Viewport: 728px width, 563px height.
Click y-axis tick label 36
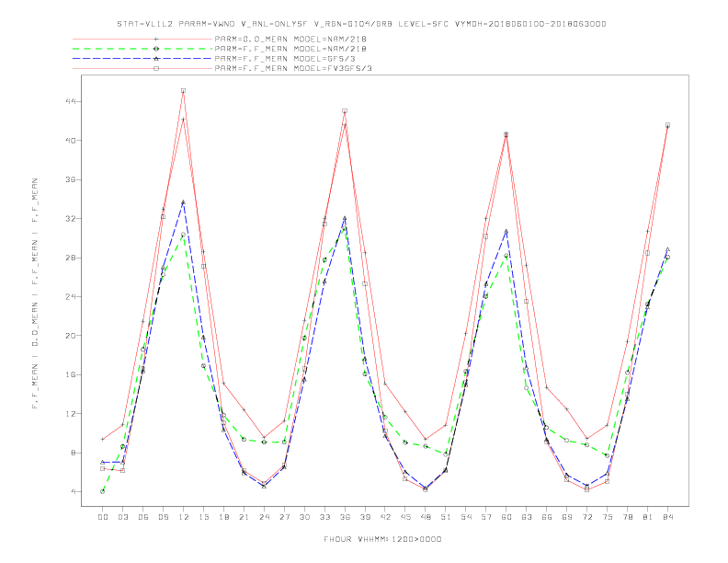point(70,179)
